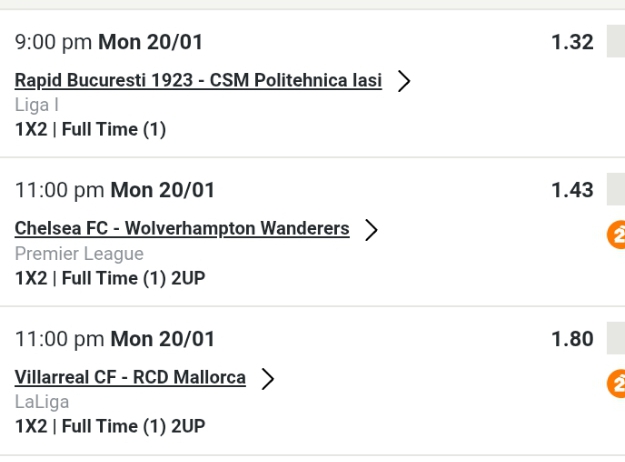Open Rapid Bucuresti 1923 - CSM Politehnica Iasi link

tap(198, 81)
